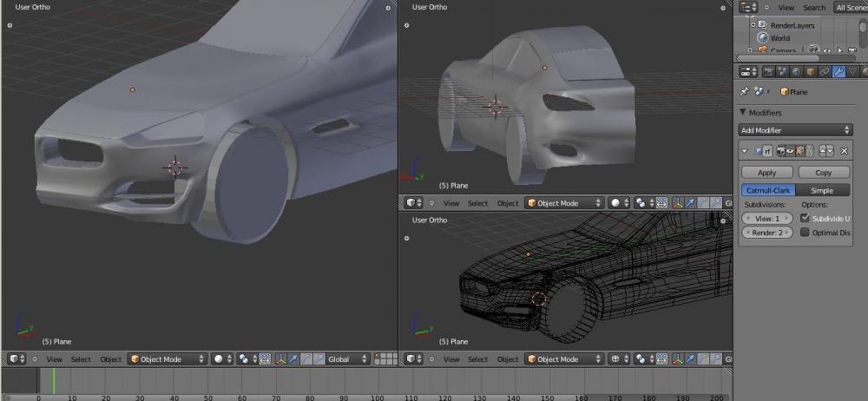This screenshot has width=868, height=401.
Task: Open the pivot point selector in left viewport header
Action: (x=247, y=358)
